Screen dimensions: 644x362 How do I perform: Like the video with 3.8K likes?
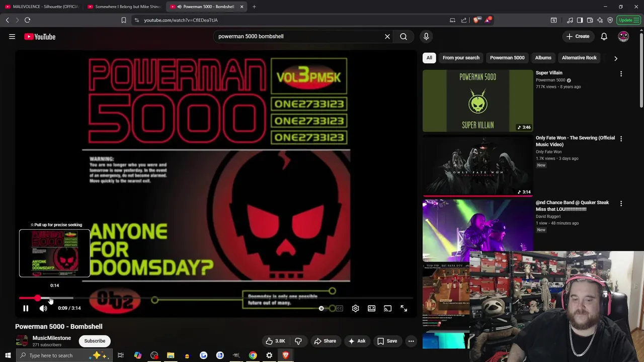point(275,341)
